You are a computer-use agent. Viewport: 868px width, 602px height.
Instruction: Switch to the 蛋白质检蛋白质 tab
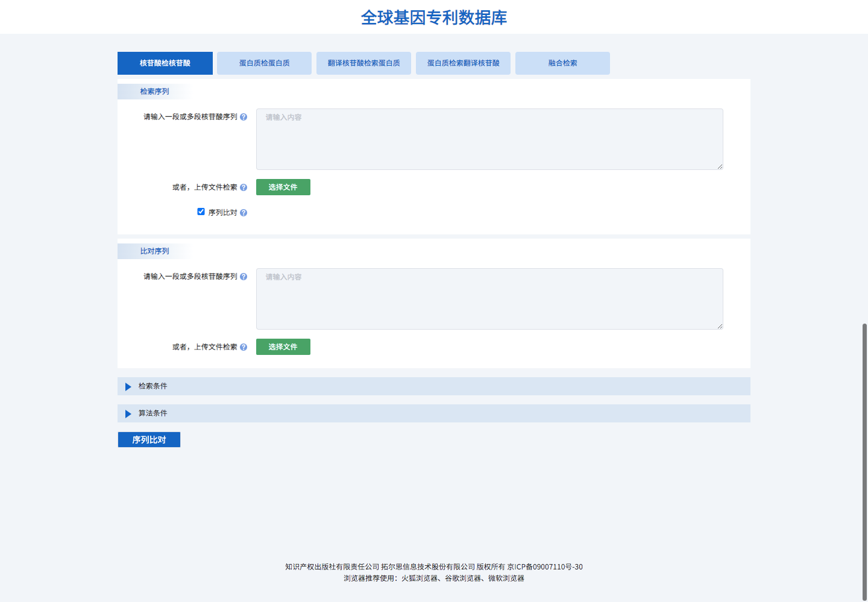pyautogui.click(x=264, y=63)
